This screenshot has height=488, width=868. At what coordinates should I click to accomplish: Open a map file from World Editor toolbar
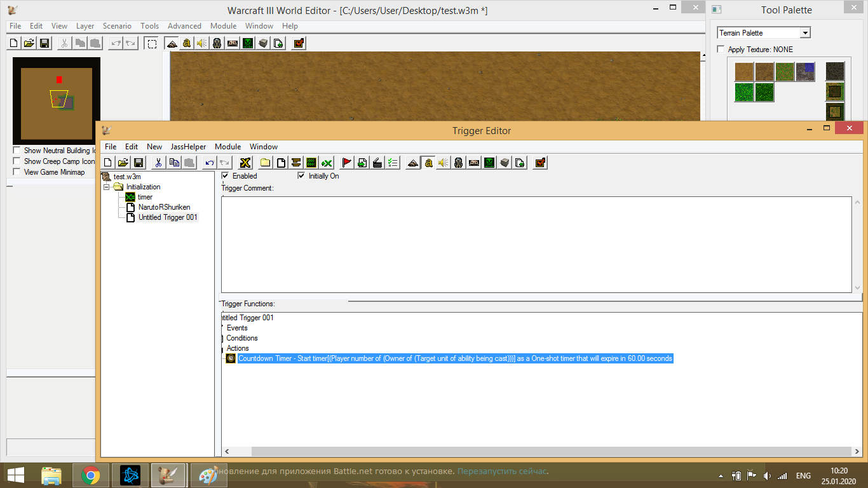tap(29, 43)
